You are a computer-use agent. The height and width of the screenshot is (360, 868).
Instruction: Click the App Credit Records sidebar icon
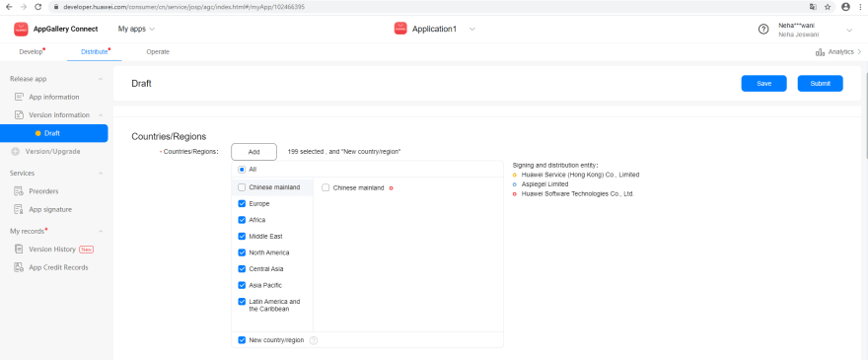19,267
